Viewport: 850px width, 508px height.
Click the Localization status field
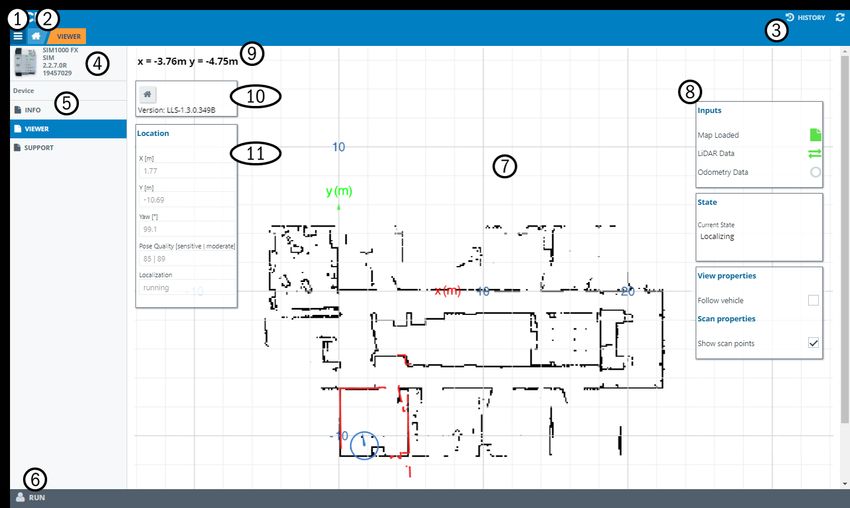click(x=188, y=288)
